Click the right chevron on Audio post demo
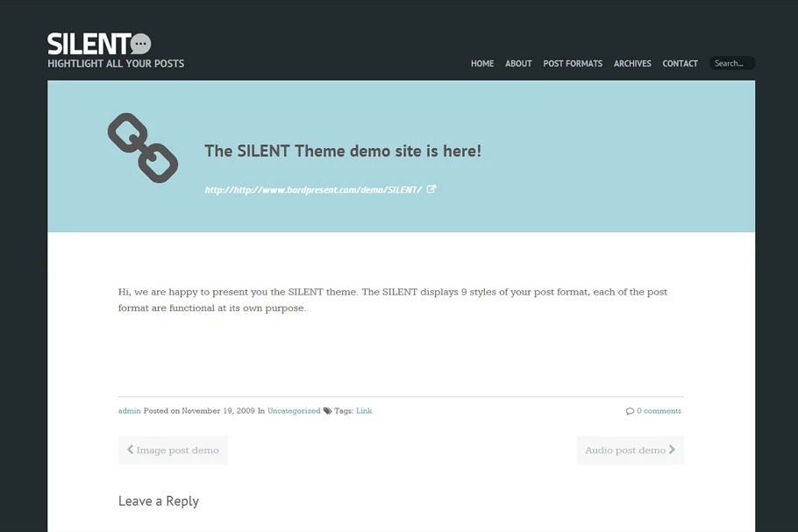This screenshot has width=798, height=532. pos(672,450)
